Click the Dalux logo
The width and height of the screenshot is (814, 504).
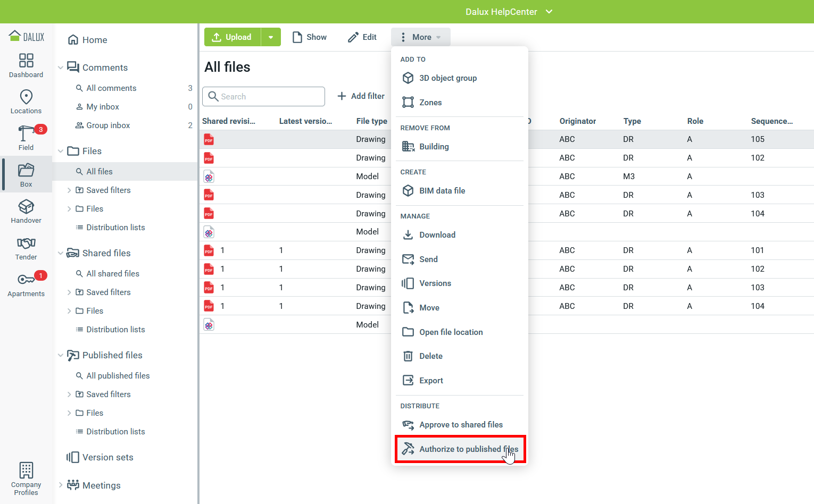27,37
